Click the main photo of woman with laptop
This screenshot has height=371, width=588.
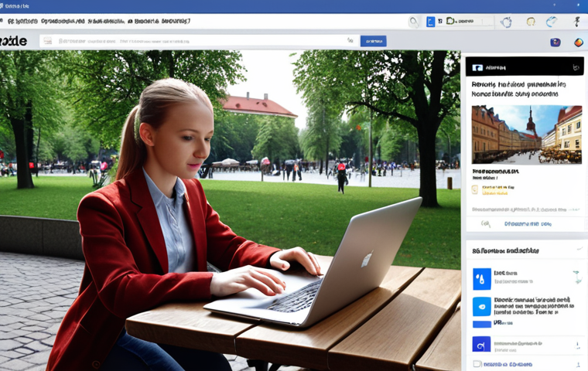[231, 210]
